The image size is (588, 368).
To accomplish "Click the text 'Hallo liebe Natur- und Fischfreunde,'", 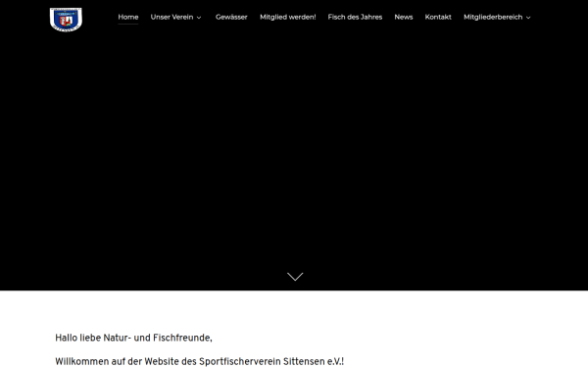I will pos(133,338).
